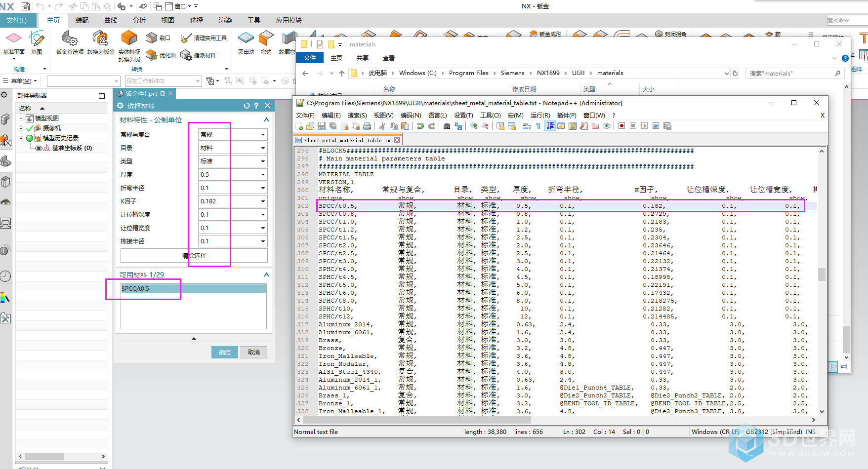This screenshot has width=868, height=469.
Task: Select SPCC/t0.5 in available materials list
Action: (194, 288)
